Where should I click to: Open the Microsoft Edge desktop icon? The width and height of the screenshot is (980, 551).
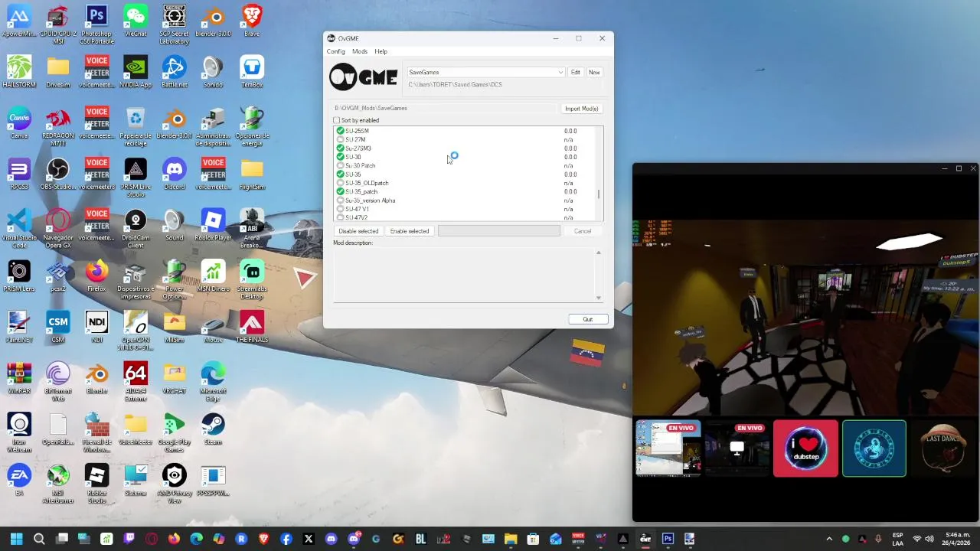pos(214,382)
